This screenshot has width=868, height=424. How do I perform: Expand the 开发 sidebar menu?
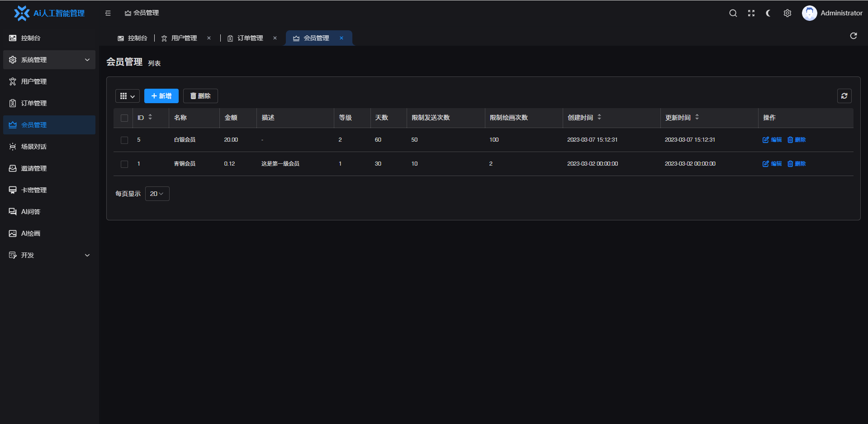[49, 255]
